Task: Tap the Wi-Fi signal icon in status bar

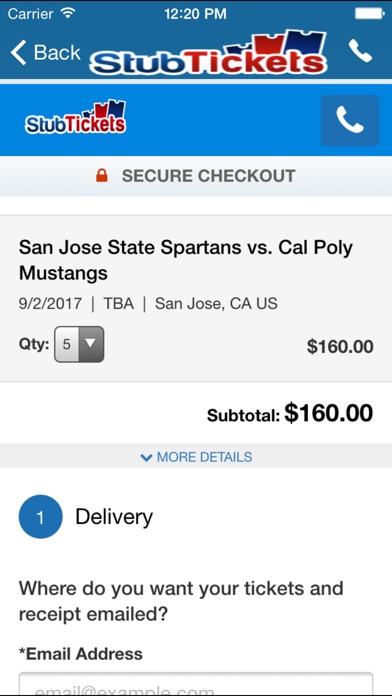Action: point(68,14)
